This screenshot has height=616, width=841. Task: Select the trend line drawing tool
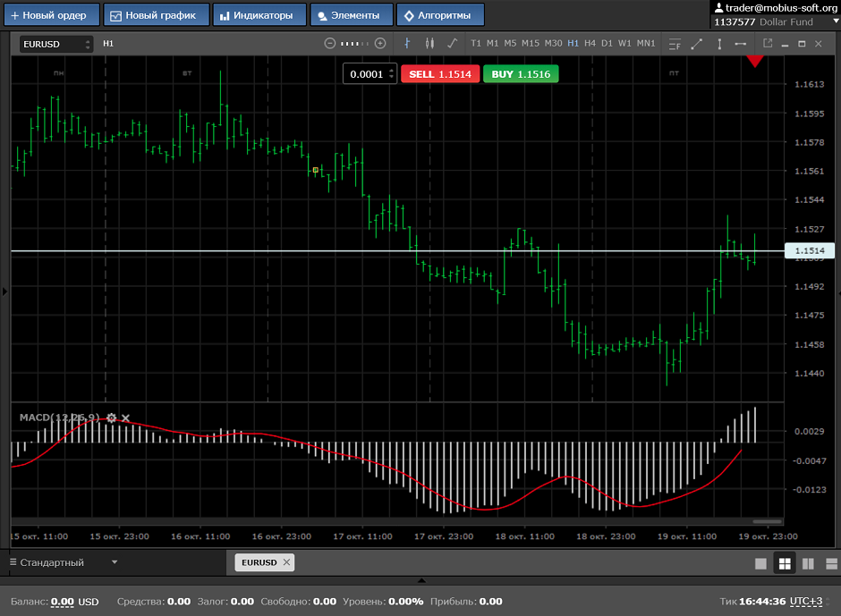pos(697,44)
